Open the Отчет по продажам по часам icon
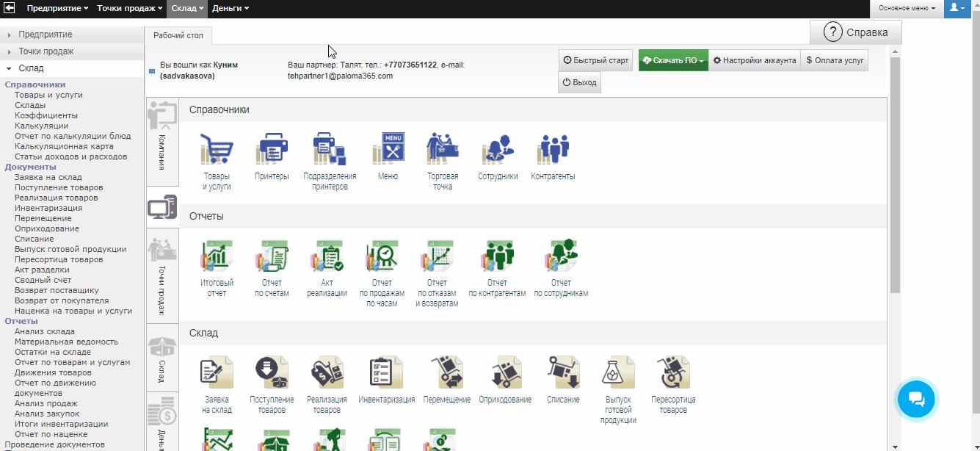Screen dimensions: 980x451 [382, 257]
